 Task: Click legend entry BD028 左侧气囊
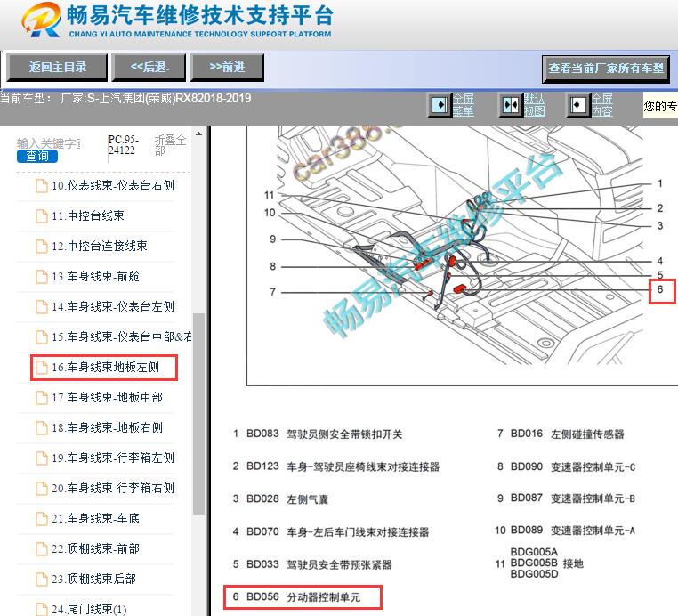pyautogui.click(x=280, y=499)
